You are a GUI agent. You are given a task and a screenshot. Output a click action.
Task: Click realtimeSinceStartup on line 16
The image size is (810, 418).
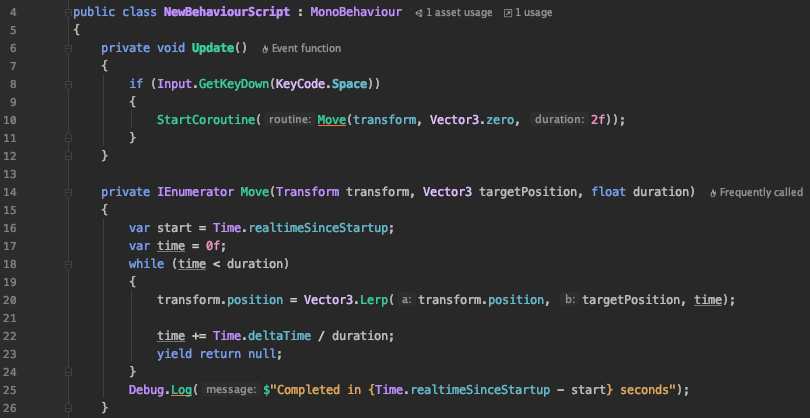pos(318,227)
